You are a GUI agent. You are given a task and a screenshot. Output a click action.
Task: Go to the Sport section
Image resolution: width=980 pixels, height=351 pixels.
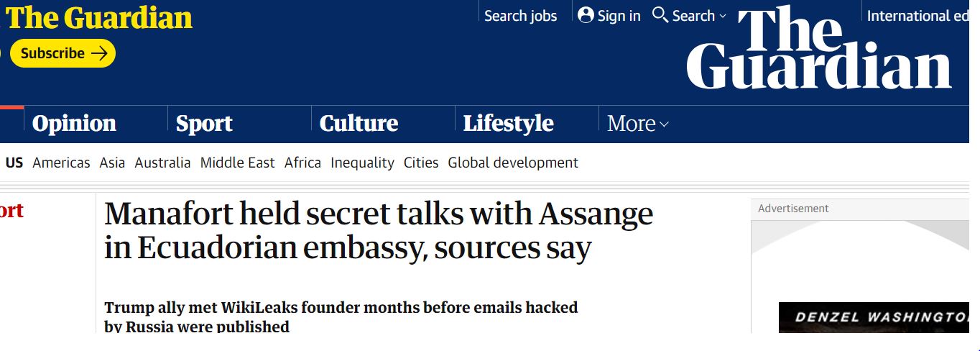204,124
